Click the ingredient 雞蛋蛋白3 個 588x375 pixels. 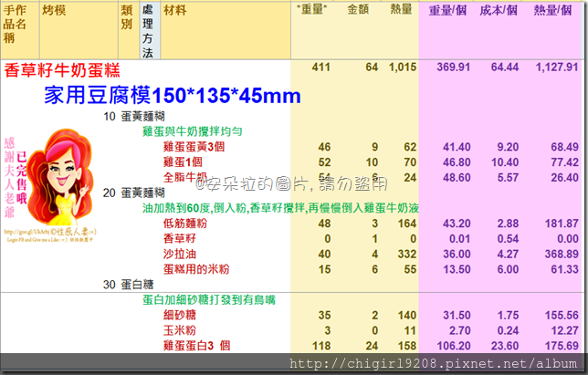[197, 346]
